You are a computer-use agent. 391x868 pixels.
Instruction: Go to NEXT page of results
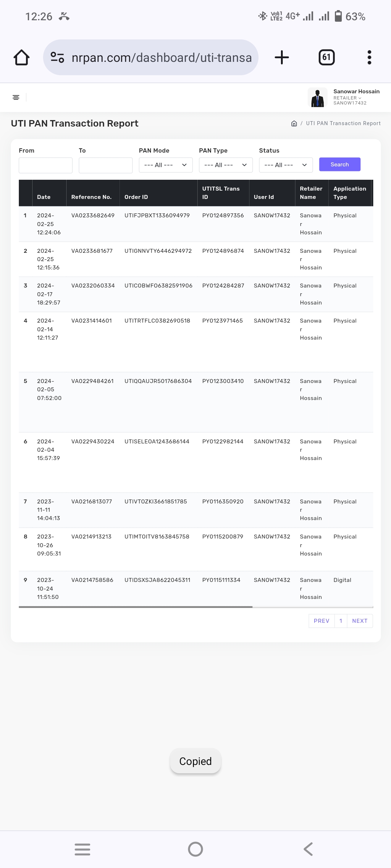pyautogui.click(x=360, y=621)
